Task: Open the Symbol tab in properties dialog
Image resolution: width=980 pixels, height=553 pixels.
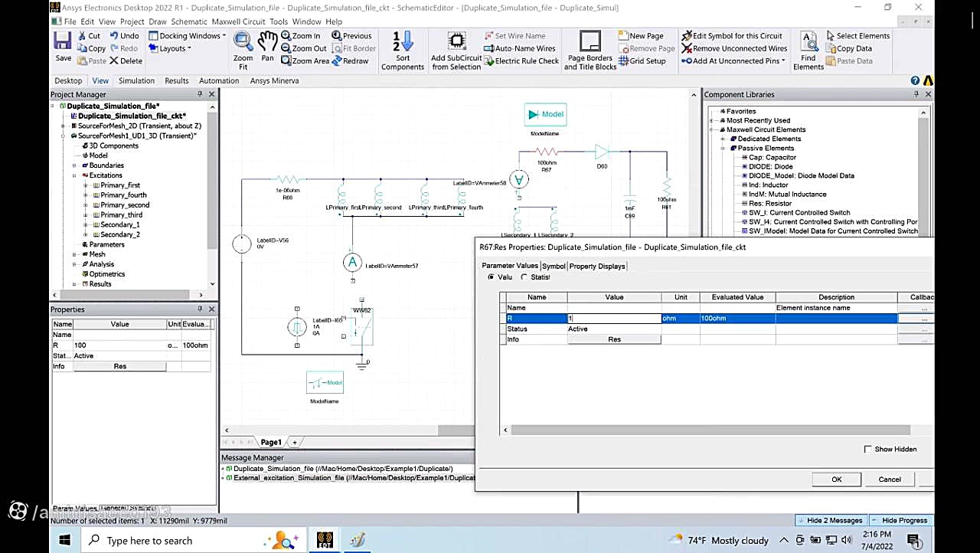Action: click(x=554, y=266)
